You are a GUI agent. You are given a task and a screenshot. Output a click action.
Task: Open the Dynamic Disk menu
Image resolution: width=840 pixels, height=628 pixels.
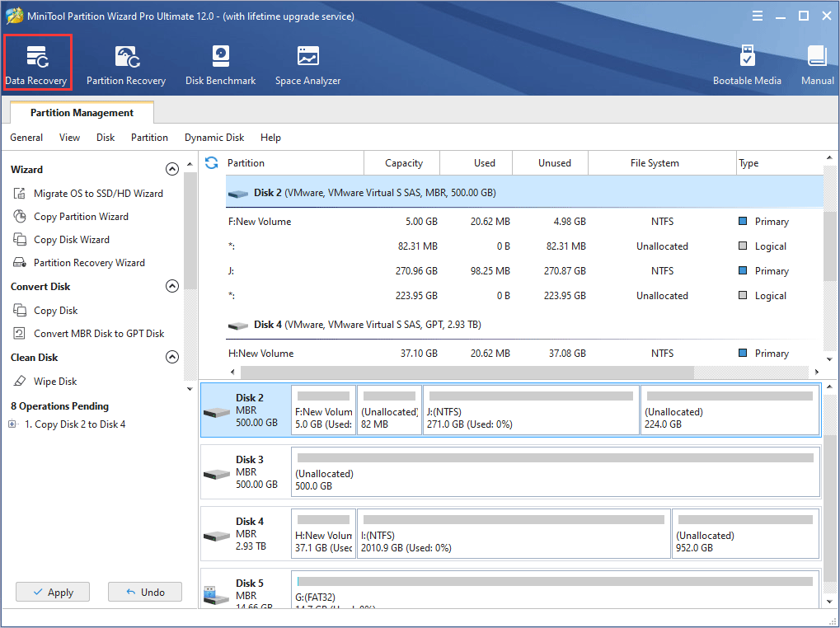pos(214,138)
